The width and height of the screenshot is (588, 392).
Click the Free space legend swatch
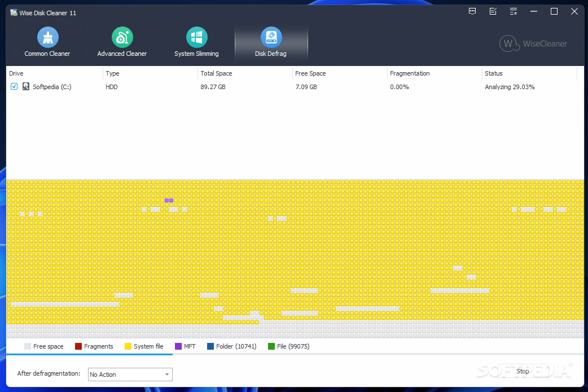pos(28,346)
